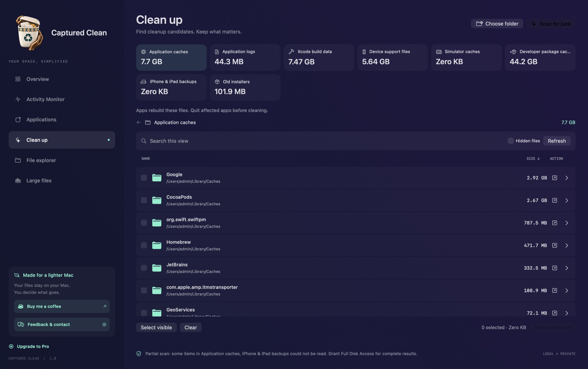Open Google folder reveal-in-Finder icon
588x369 pixels.
[x=554, y=178]
